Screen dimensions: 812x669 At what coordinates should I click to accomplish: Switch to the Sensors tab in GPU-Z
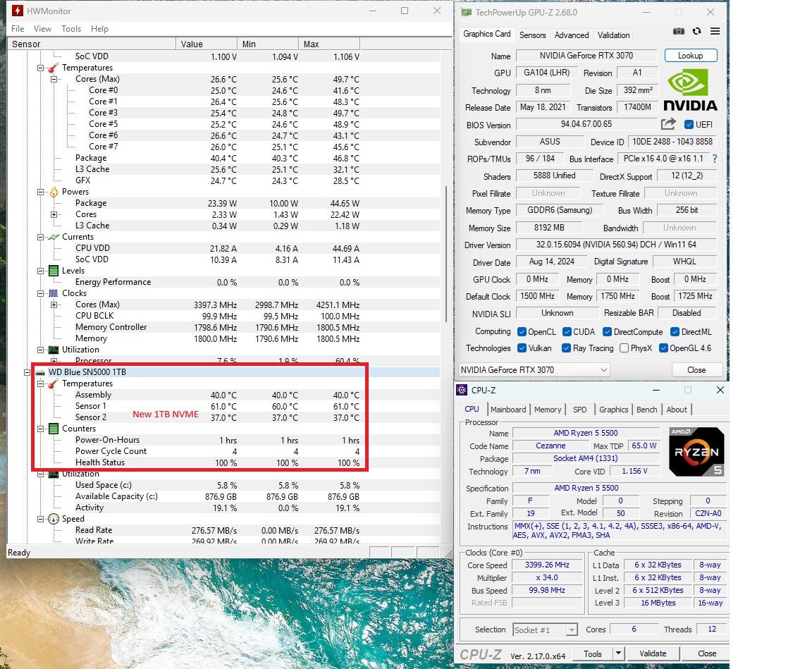(532, 35)
